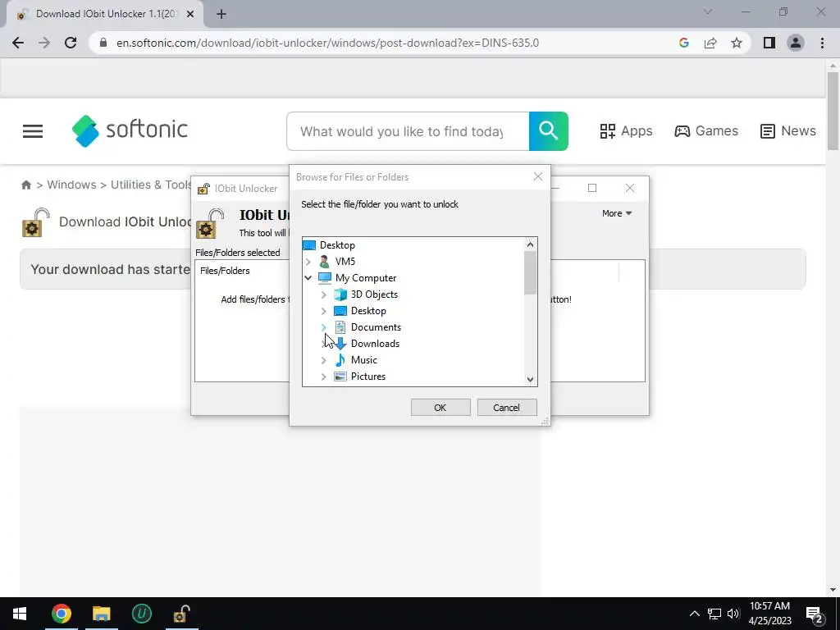Select the Music folder
The image size is (840, 630).
click(x=363, y=360)
